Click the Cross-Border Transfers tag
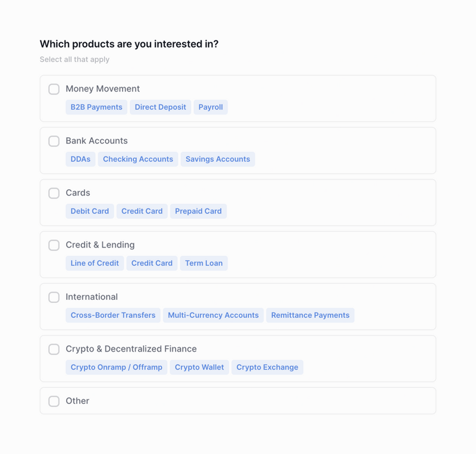 coord(112,315)
